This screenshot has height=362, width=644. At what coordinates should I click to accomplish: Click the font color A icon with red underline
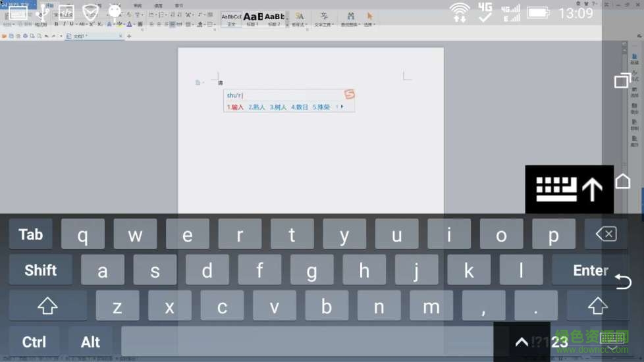(129, 24)
